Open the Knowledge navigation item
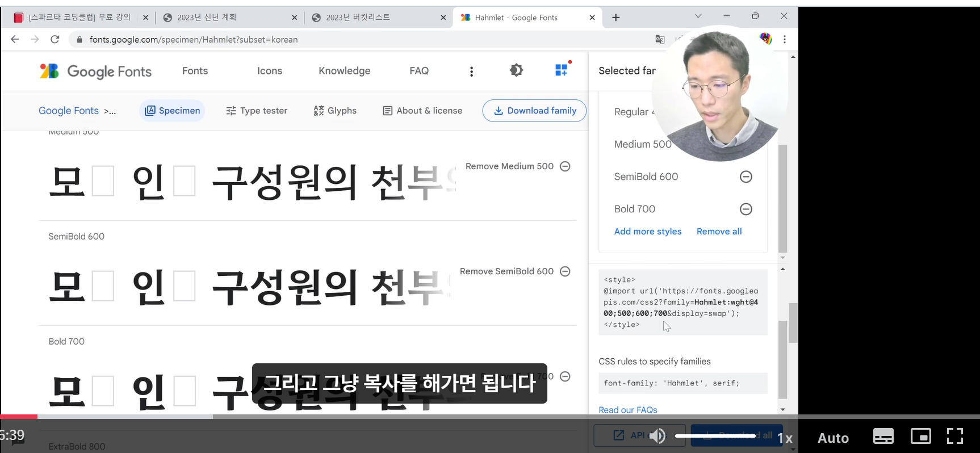Viewport: 980px width, 453px height. point(344,71)
